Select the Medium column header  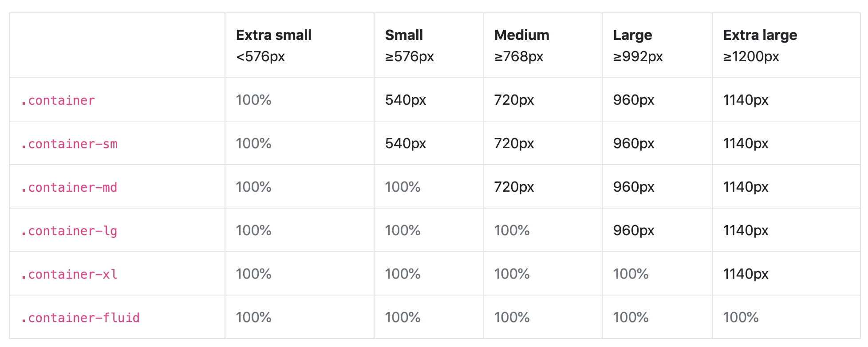(521, 35)
